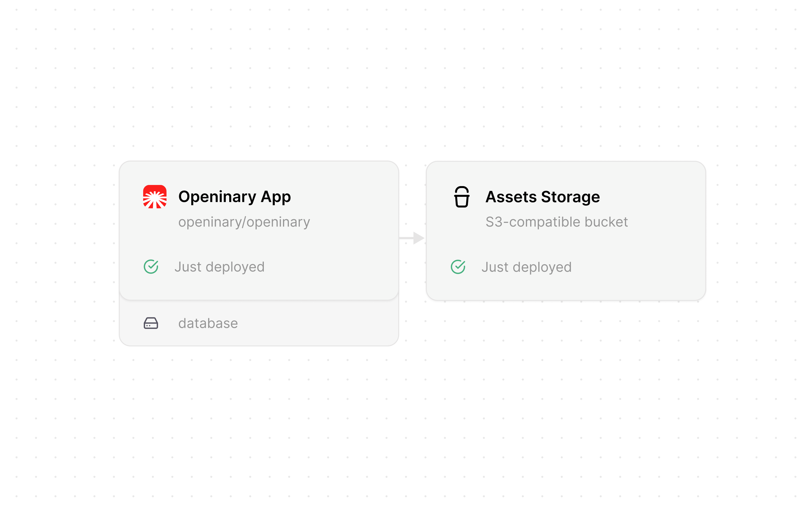Open the openinary/openinary repository link
Screen dimensions: 812x506
tap(244, 222)
